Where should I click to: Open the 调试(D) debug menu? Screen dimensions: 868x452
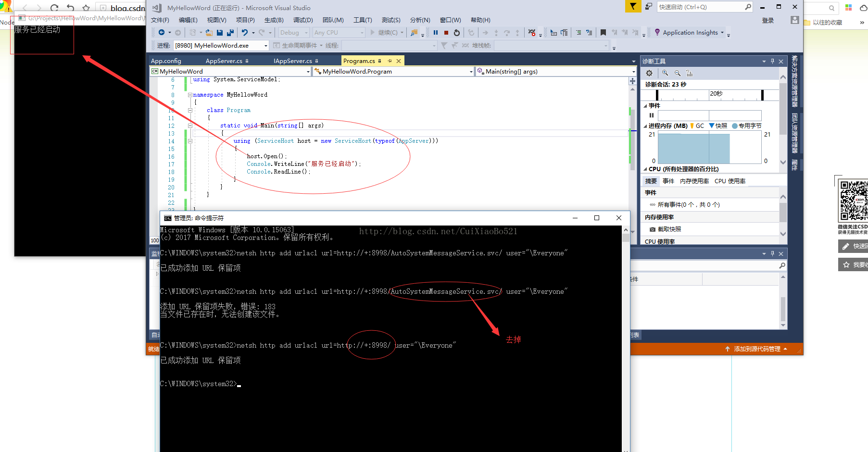coord(303,20)
